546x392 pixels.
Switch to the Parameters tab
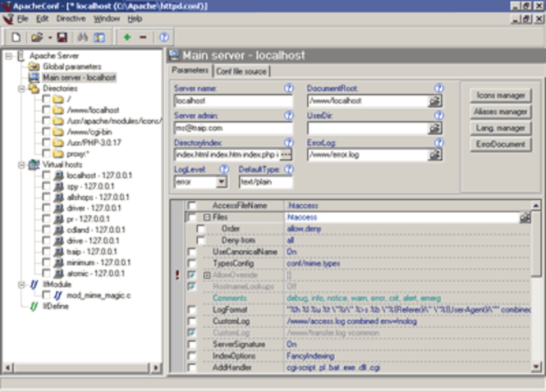tap(190, 71)
